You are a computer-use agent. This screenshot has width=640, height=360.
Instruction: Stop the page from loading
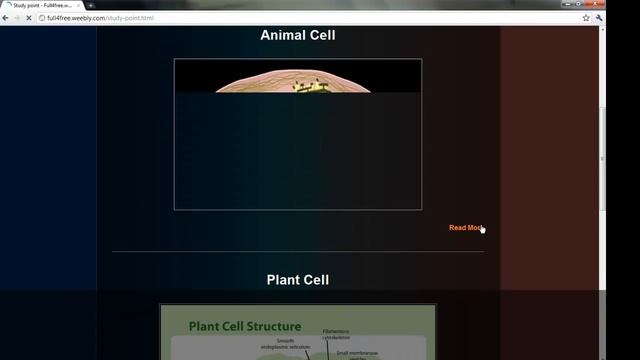pyautogui.click(x=29, y=18)
